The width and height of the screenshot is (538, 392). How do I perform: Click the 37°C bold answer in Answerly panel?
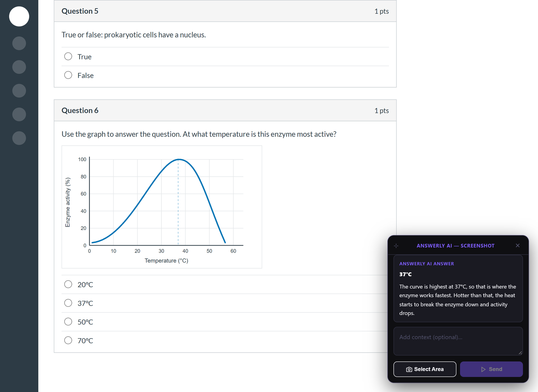405,274
